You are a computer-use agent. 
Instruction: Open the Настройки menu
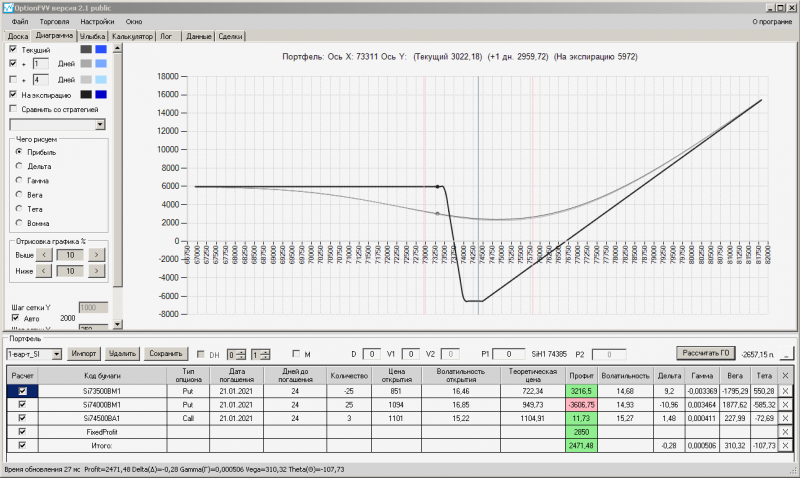[97, 21]
